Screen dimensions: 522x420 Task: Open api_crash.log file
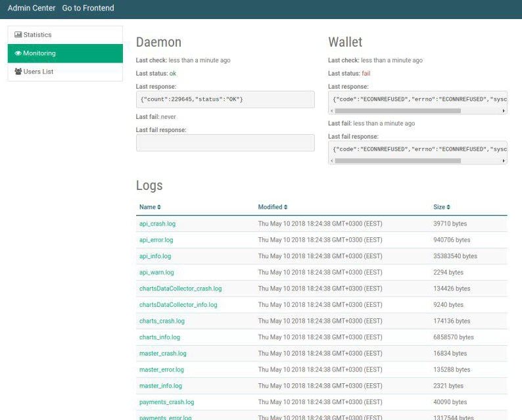point(158,223)
